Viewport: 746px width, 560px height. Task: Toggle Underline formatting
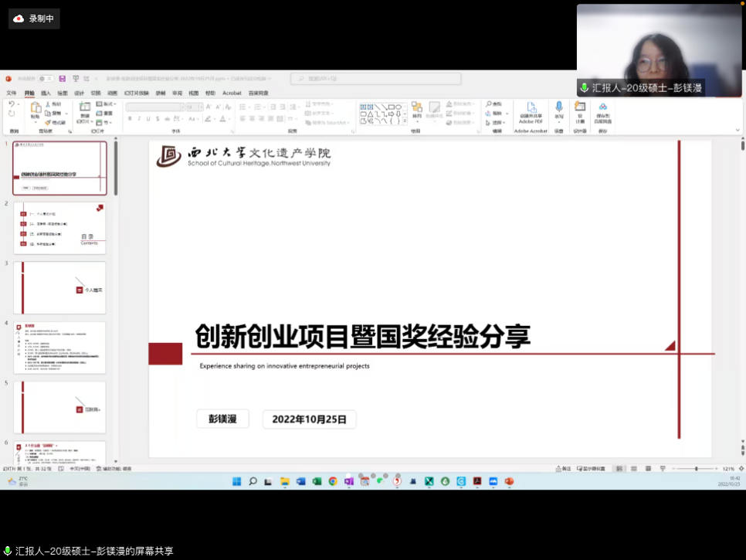148,119
